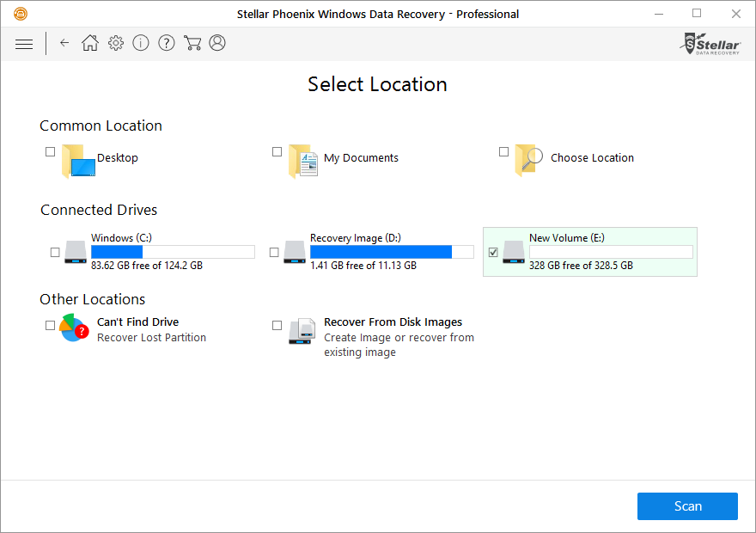Check the My Documents checkbox

(x=277, y=151)
